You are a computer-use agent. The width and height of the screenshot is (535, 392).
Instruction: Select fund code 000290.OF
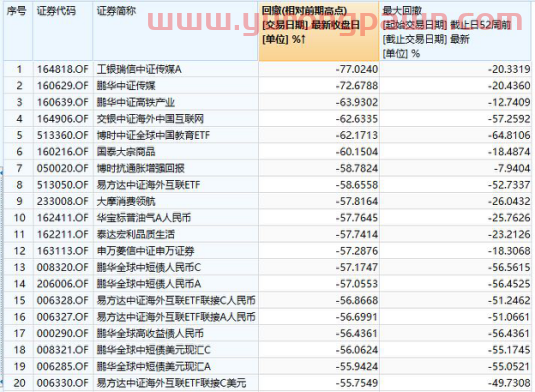pyautogui.click(x=62, y=333)
